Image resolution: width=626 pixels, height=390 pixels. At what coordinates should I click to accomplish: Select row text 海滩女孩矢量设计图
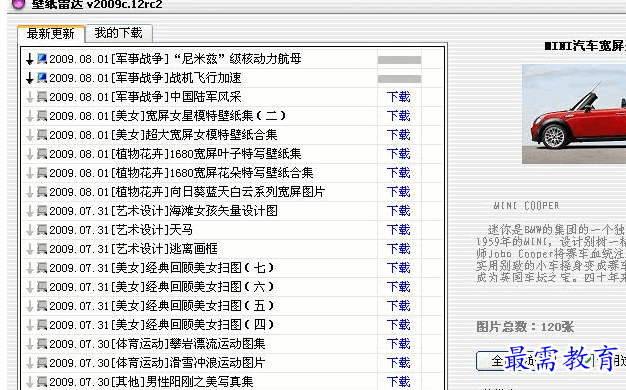[x=224, y=211]
